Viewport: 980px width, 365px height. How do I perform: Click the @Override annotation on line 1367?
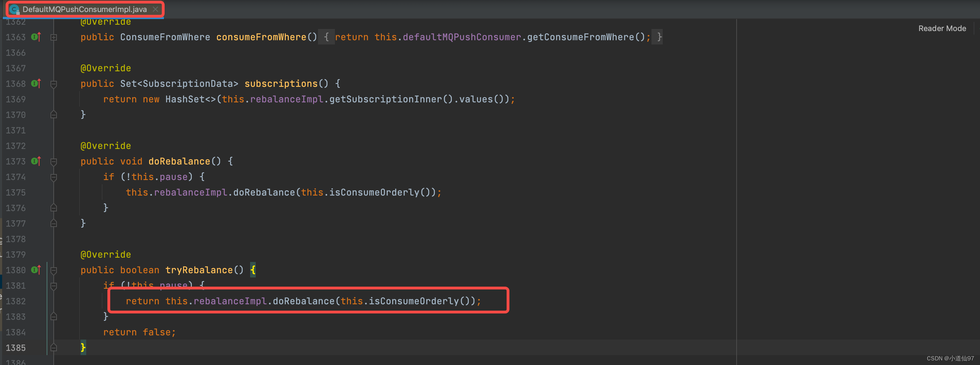point(105,68)
